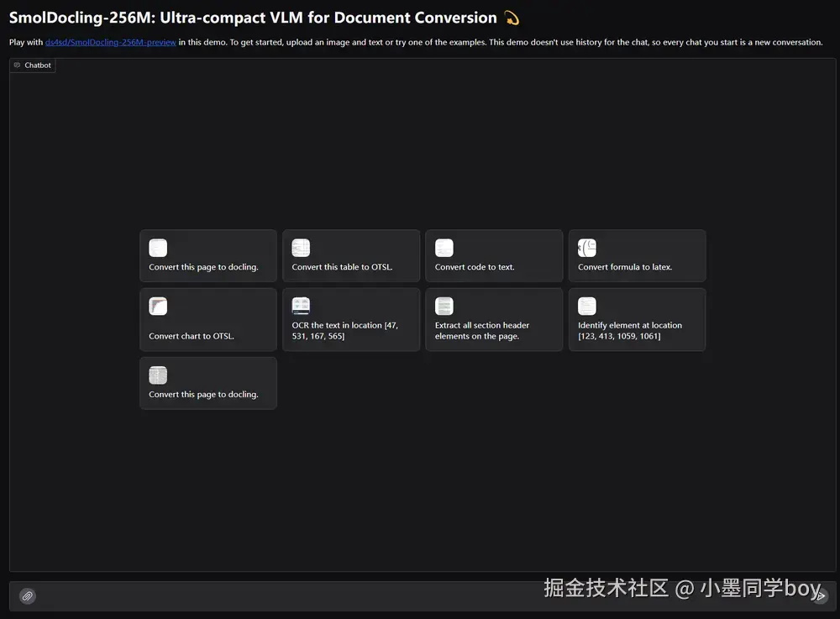Image resolution: width=840 pixels, height=619 pixels.
Task: Focus the message text input field
Action: point(423,596)
